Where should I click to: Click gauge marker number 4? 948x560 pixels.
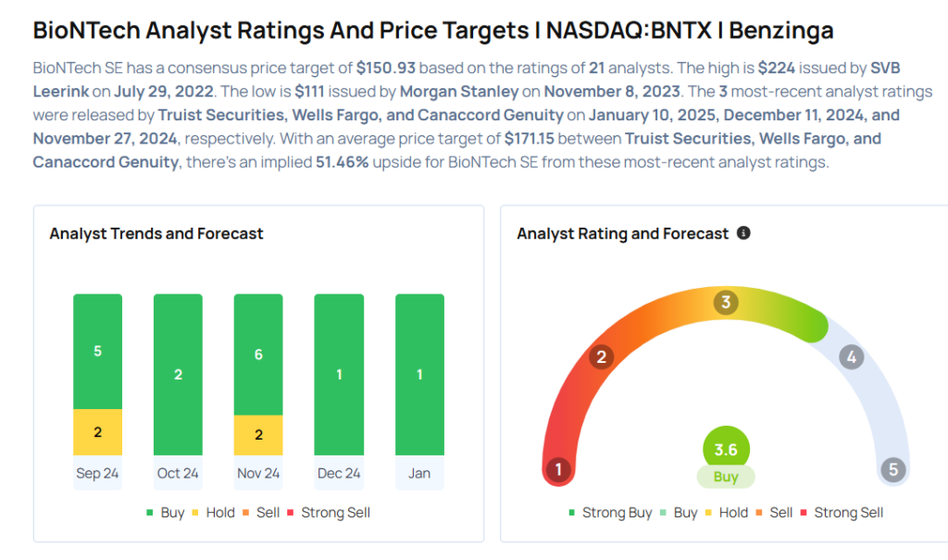[852, 357]
